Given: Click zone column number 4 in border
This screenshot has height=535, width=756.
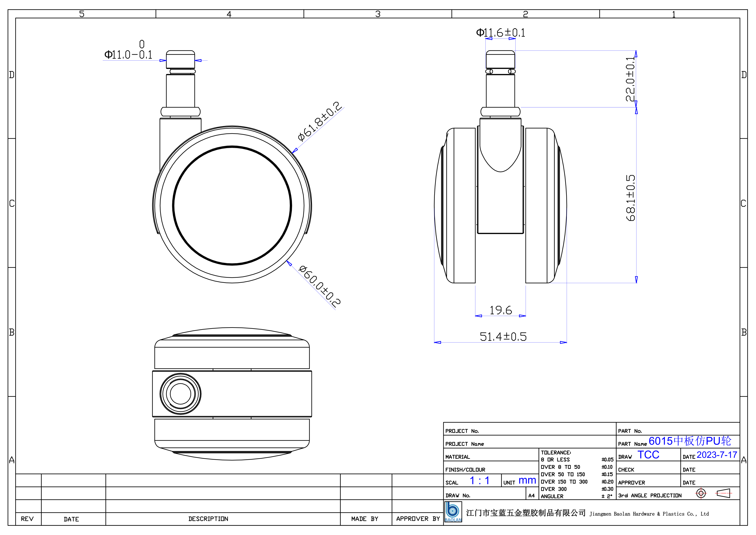Looking at the screenshot, I should pos(229,14).
